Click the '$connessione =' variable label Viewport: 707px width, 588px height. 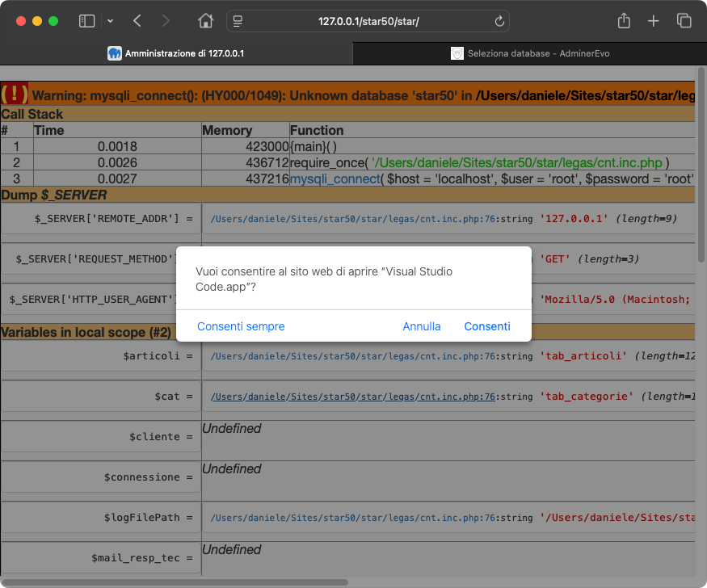point(149,477)
